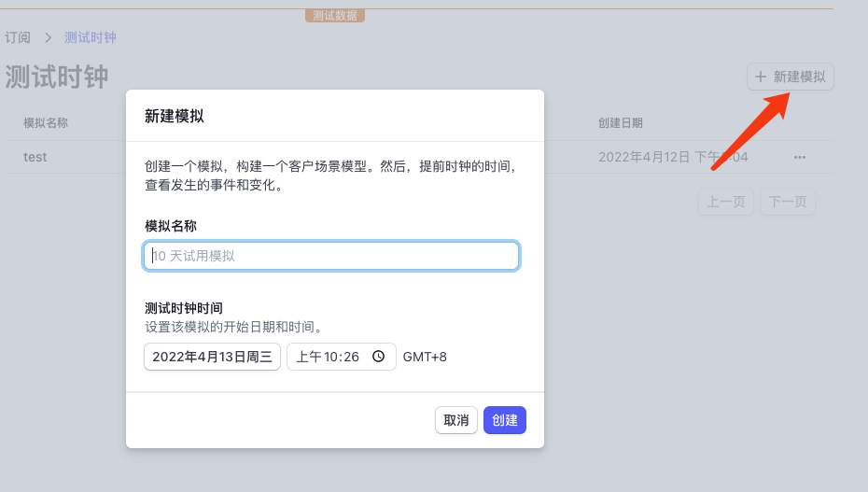The height and width of the screenshot is (492, 868).
Task: Click the plus icon beside 新建模拟
Action: tap(761, 77)
